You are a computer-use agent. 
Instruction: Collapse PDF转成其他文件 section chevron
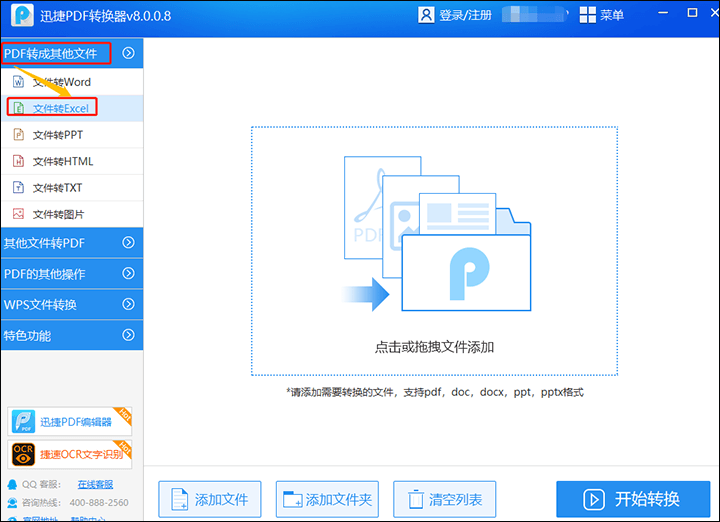click(129, 53)
